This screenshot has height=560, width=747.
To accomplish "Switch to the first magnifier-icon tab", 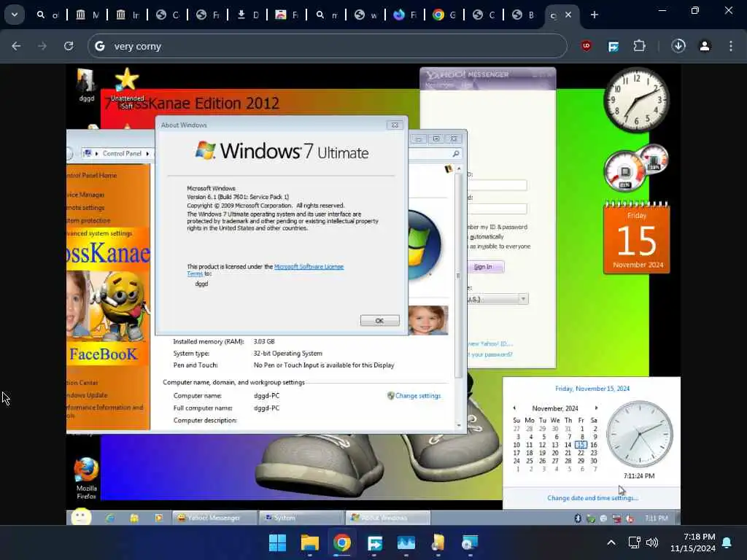I will click(47, 15).
